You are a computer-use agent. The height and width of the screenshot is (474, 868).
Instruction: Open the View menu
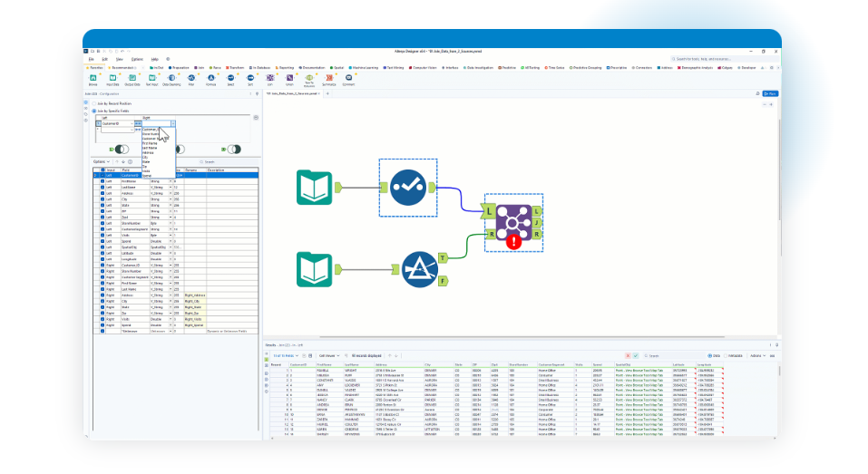119,59
